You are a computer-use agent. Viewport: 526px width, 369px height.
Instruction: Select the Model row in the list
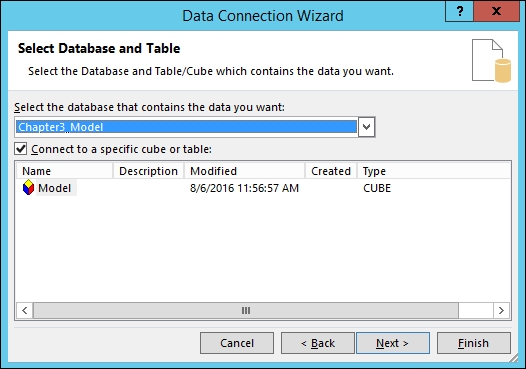[50, 188]
